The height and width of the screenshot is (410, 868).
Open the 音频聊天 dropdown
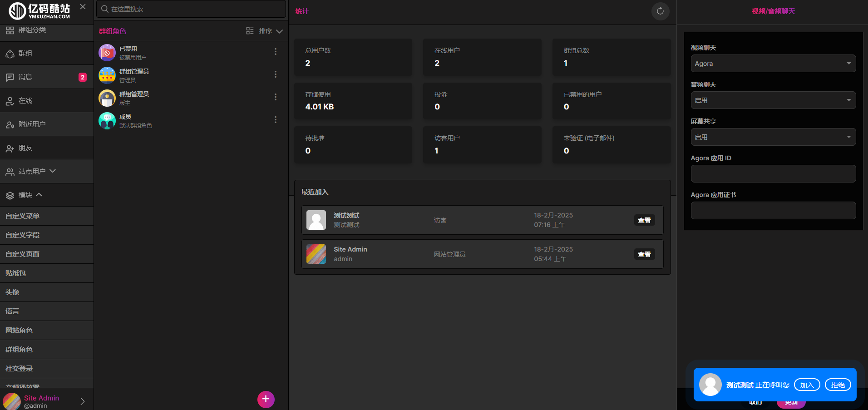773,100
